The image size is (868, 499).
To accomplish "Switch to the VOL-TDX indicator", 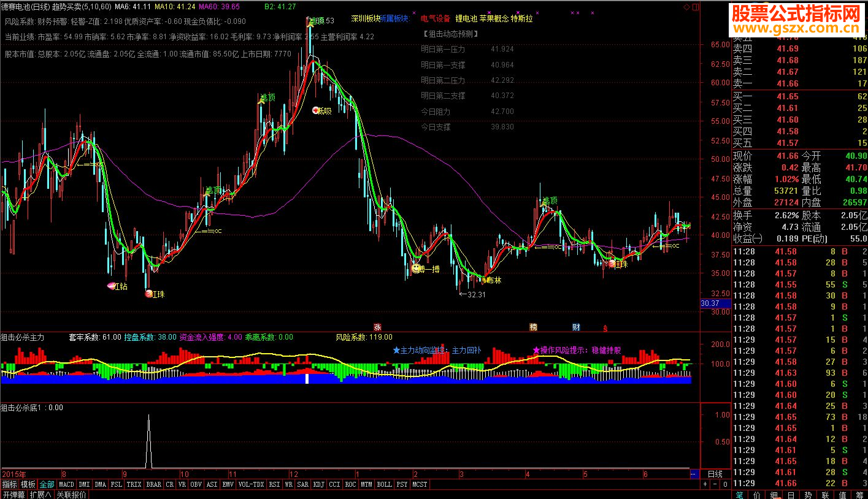I will [x=252, y=484].
